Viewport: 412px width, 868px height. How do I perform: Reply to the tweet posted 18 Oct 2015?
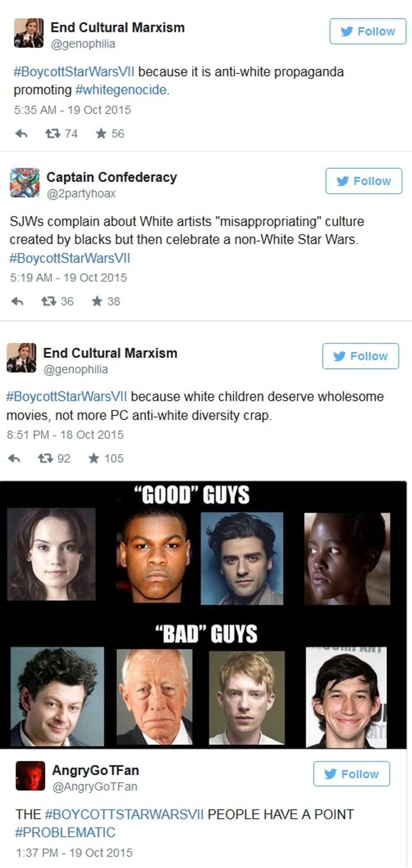pyautogui.click(x=14, y=458)
